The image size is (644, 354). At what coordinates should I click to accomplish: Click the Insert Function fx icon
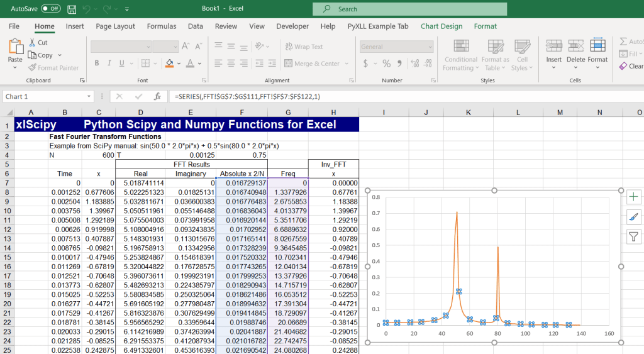pos(157,96)
